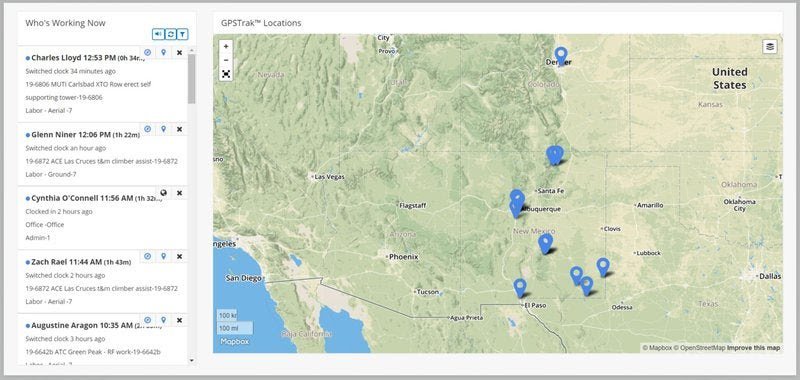Toggle full screen map view

(226, 74)
